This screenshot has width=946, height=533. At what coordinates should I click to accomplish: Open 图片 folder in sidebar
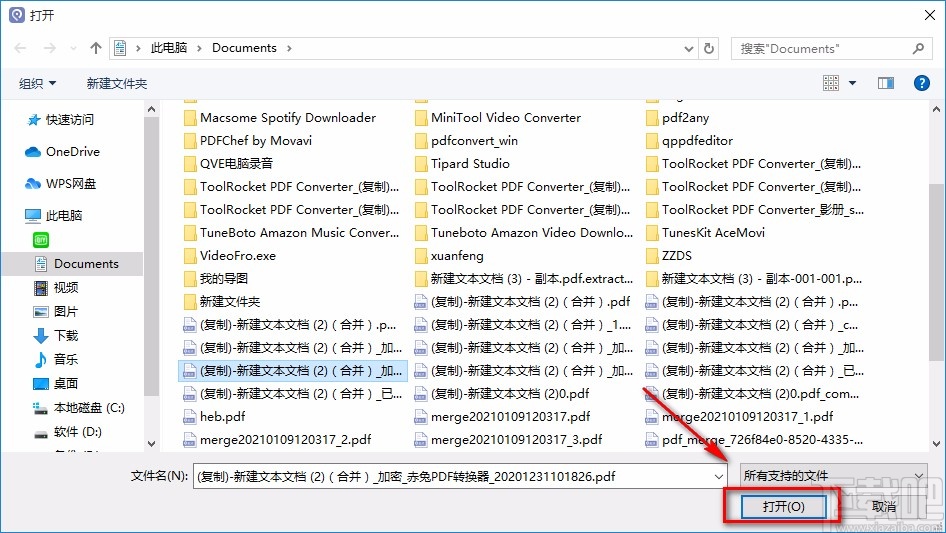point(56,311)
